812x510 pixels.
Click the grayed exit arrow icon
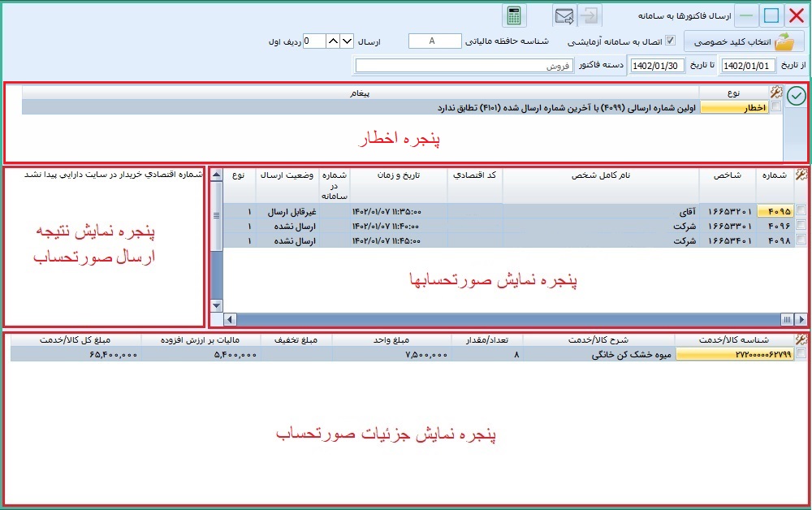click(591, 16)
